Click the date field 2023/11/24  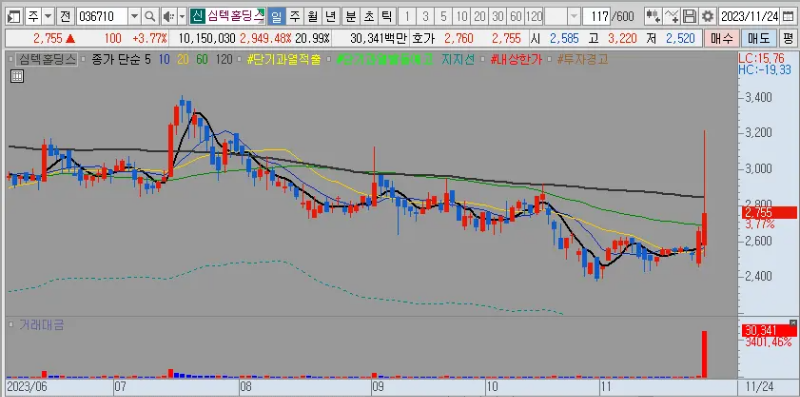point(750,17)
